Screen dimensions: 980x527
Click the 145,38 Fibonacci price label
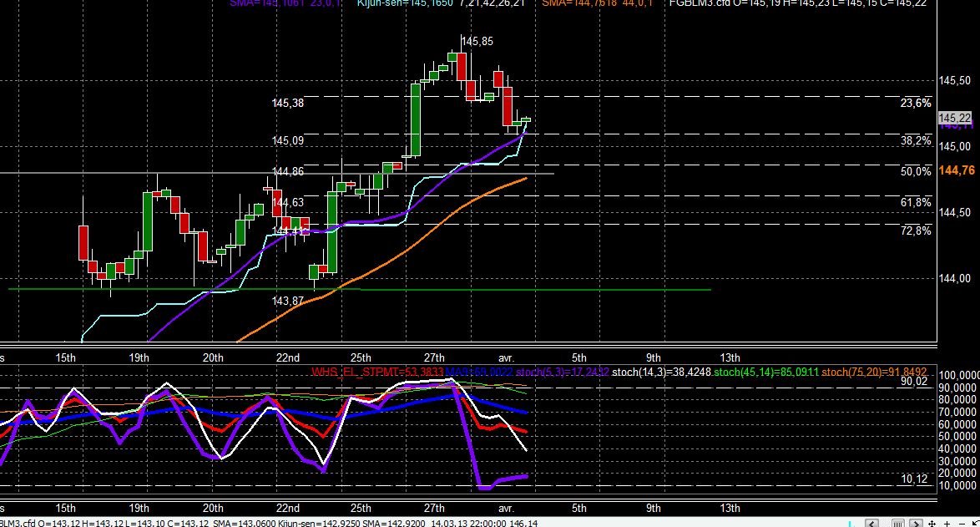[287, 104]
